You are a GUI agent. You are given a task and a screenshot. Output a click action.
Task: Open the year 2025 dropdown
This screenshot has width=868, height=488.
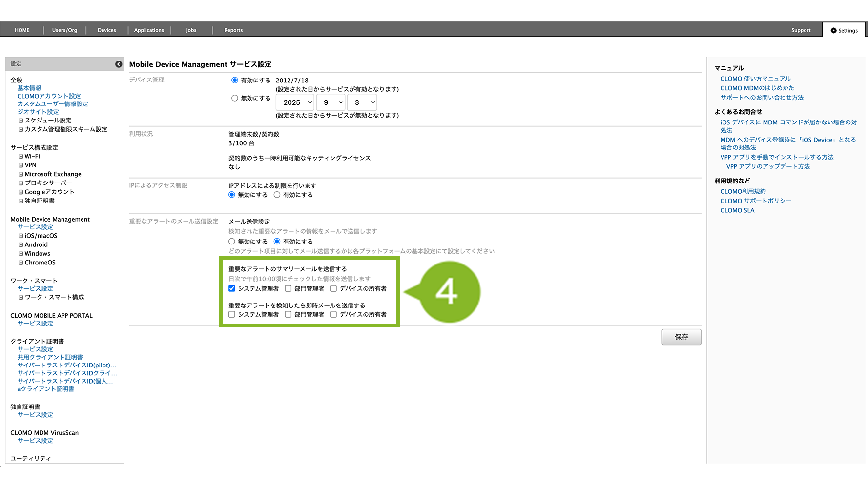[295, 102]
